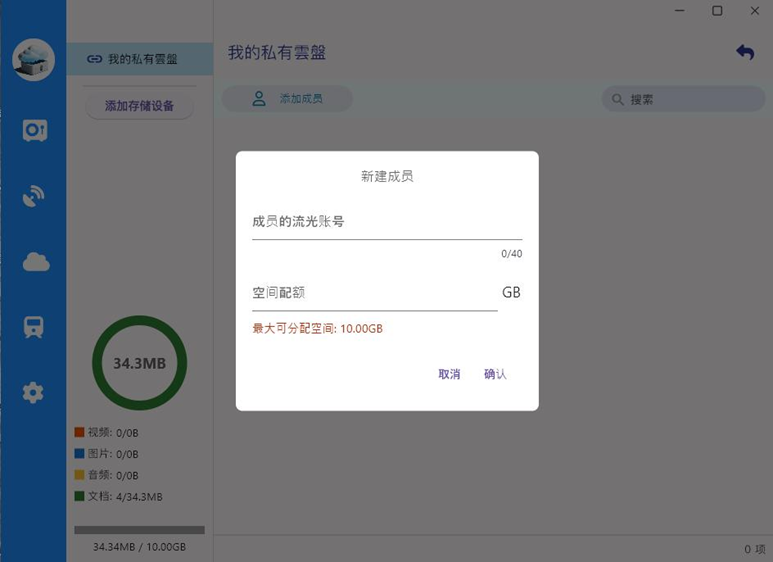This screenshot has height=562, width=773.
Task: Click the 添加成员 button
Action: [287, 99]
